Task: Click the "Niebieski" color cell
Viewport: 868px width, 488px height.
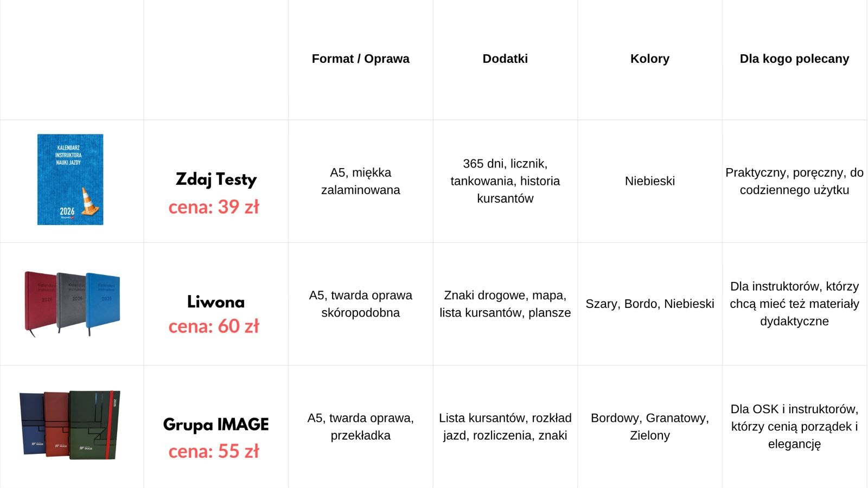Action: 649,181
